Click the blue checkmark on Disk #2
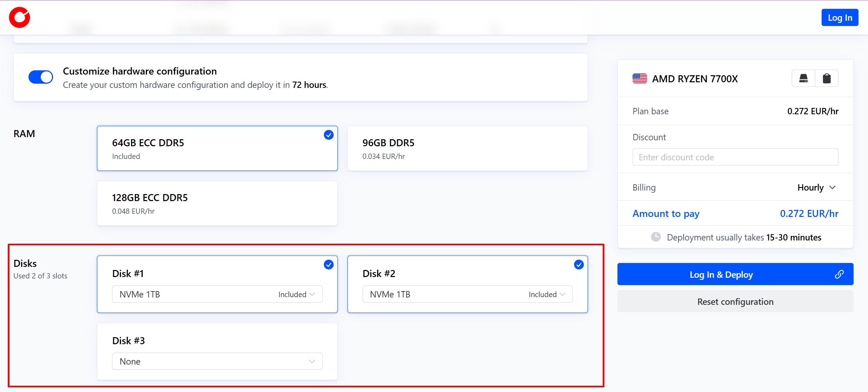 tap(579, 264)
